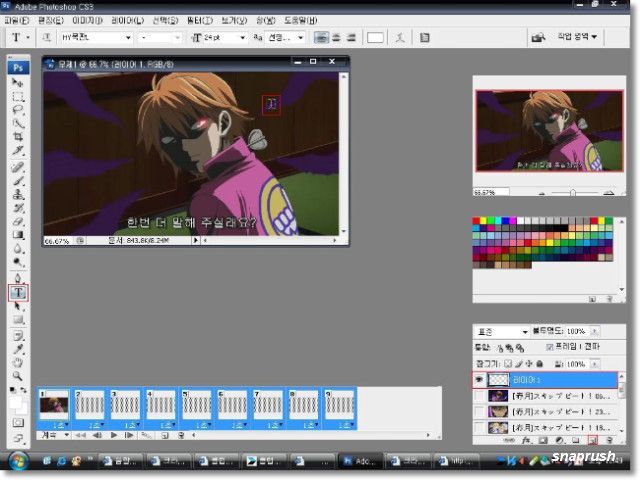Toggle the propagate frame 1 checkbox

[549, 347]
